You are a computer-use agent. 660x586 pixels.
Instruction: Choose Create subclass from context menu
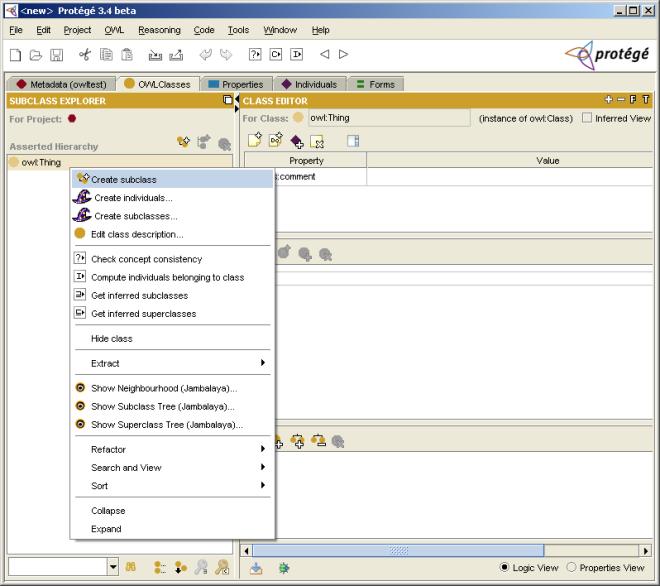coord(173,179)
